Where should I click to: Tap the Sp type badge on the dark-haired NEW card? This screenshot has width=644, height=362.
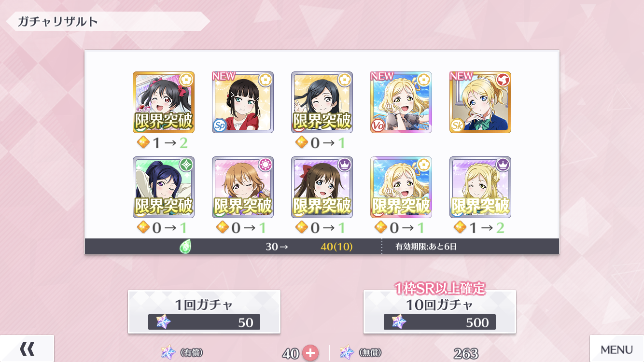tap(220, 125)
